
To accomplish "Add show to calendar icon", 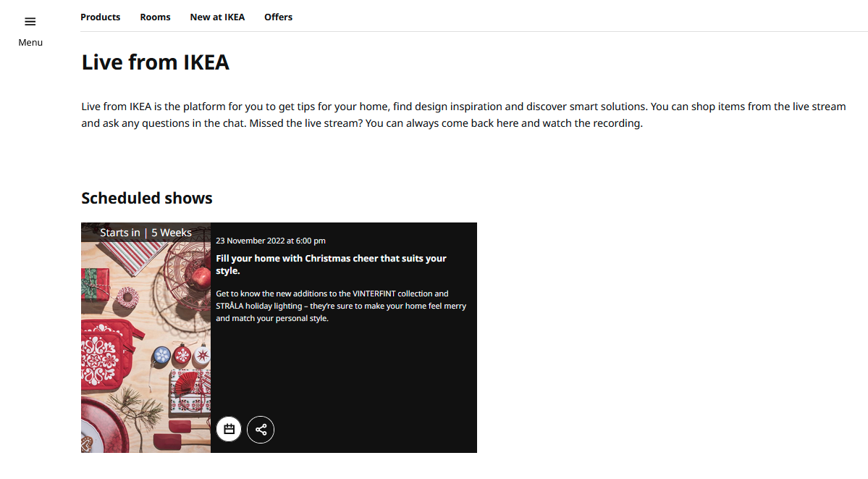I will (x=229, y=429).
